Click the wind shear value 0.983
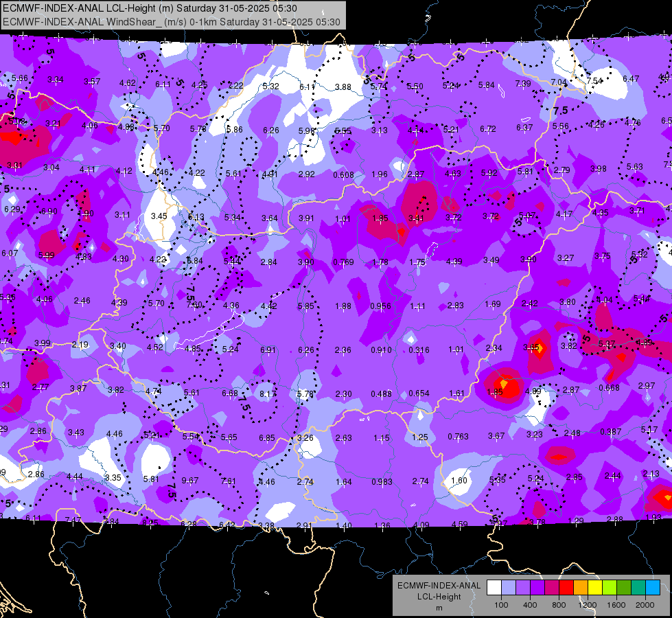Screen dimensions: 672x618 click(382, 481)
